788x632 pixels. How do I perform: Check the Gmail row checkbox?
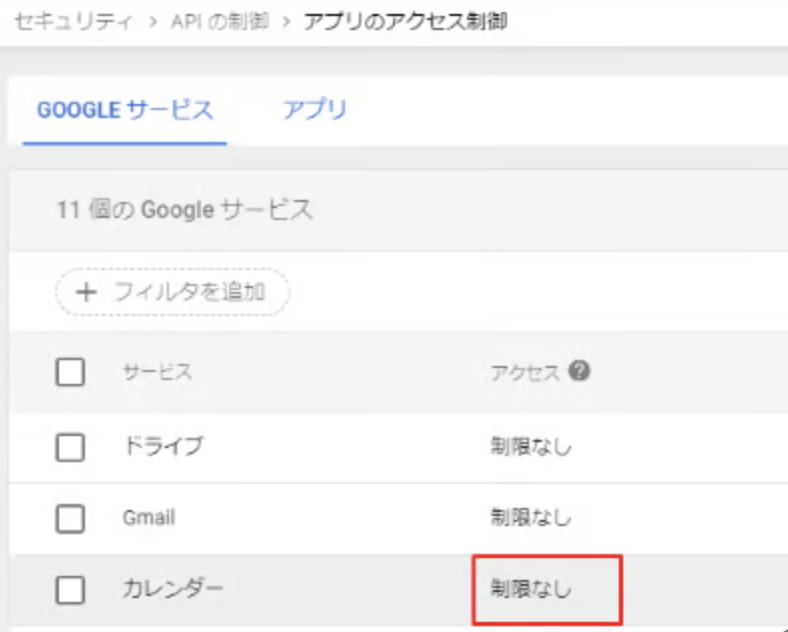coord(70,518)
